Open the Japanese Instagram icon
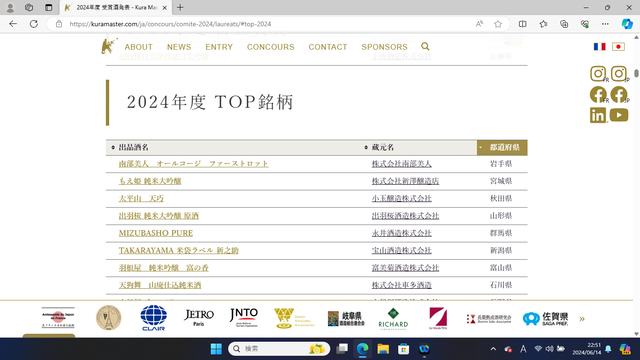This screenshot has height=360, width=640. click(619, 74)
